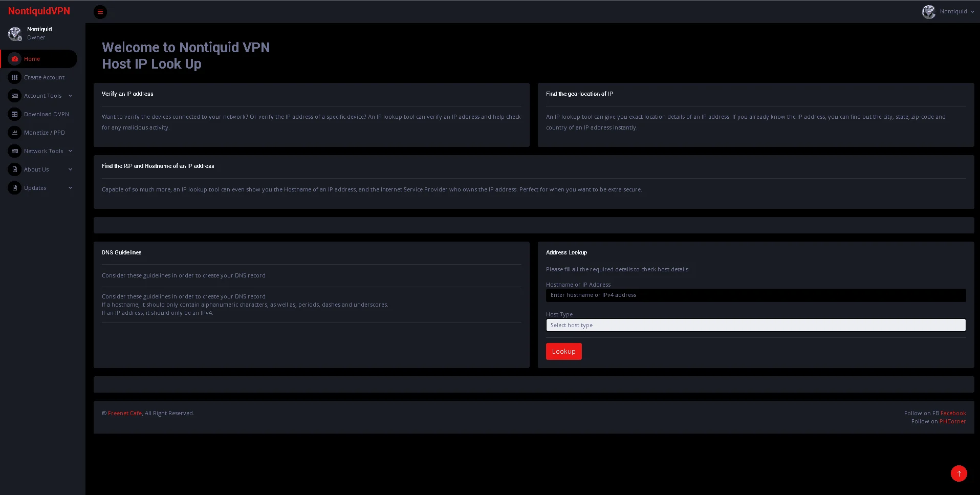Click the red scroll-to-top arrow button

(x=959, y=474)
